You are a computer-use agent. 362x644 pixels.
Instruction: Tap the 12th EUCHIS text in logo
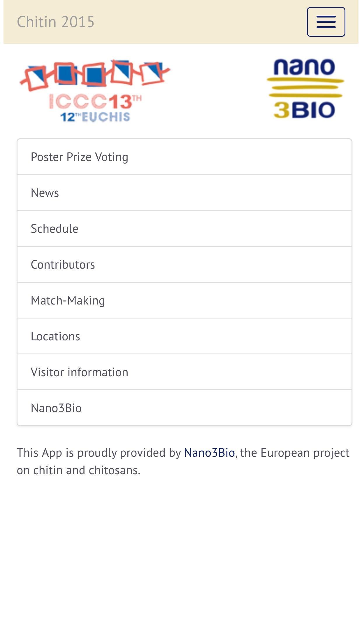pyautogui.click(x=95, y=117)
